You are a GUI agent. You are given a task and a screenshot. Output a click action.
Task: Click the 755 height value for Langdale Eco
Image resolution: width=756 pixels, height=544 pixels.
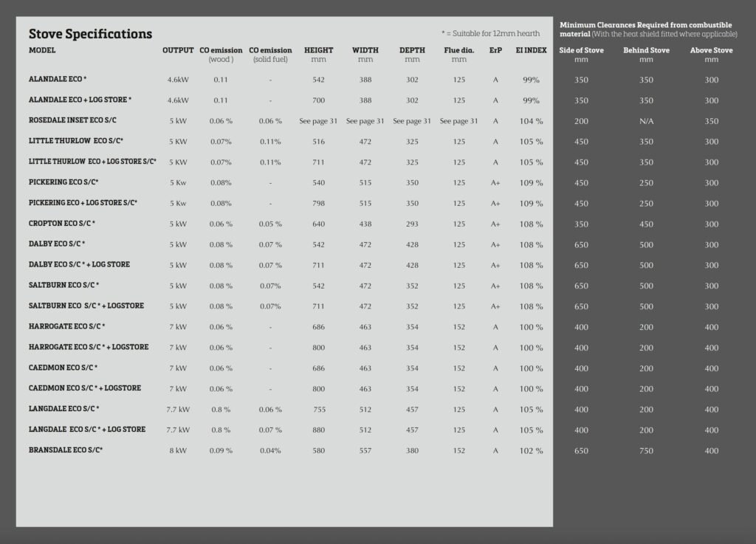point(319,410)
